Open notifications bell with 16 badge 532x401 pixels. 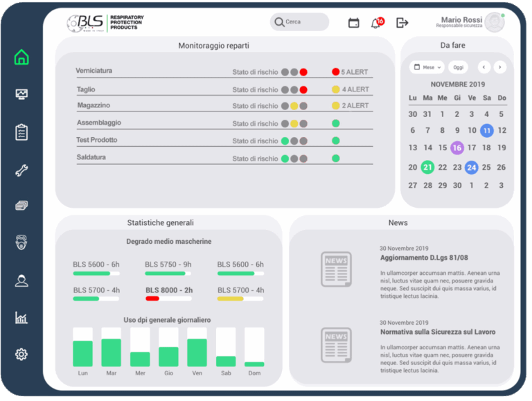(377, 23)
